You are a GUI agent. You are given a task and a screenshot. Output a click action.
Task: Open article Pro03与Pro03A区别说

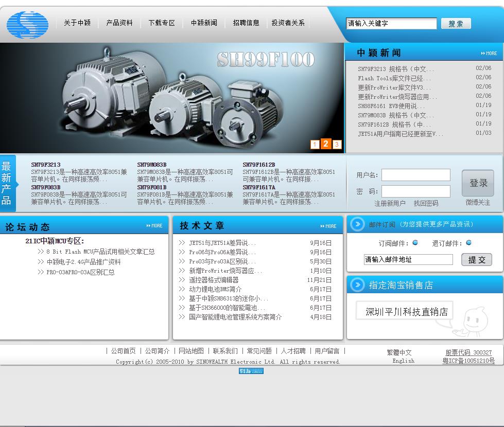click(x=222, y=261)
